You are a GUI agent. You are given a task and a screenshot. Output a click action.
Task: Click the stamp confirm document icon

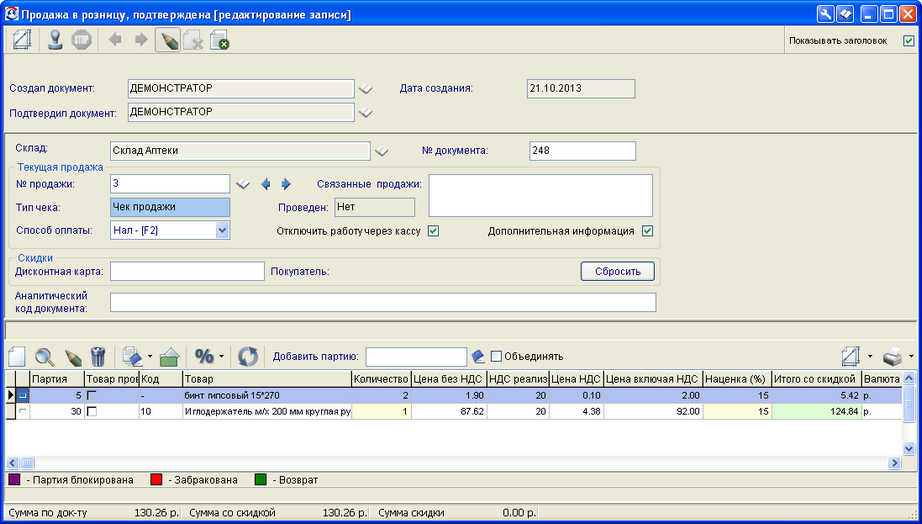click(56, 41)
